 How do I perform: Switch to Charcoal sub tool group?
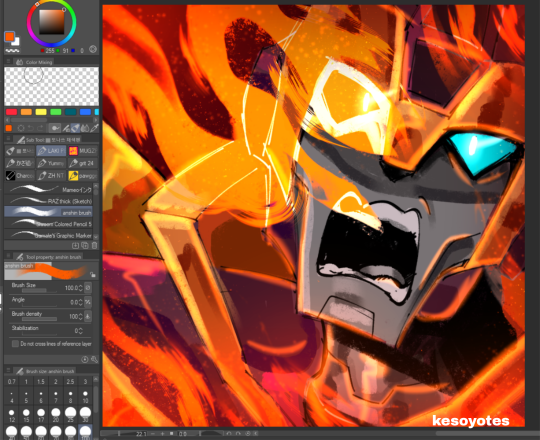(20, 176)
